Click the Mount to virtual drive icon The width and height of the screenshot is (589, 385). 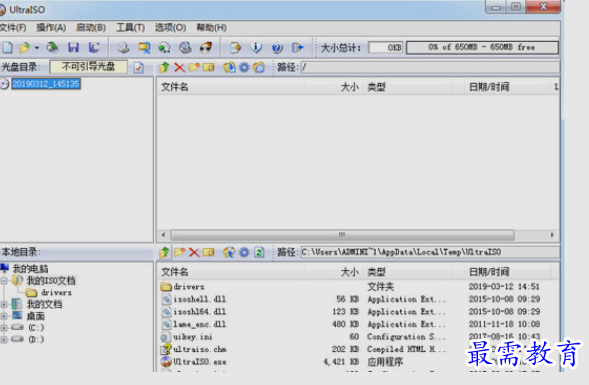(x=185, y=47)
